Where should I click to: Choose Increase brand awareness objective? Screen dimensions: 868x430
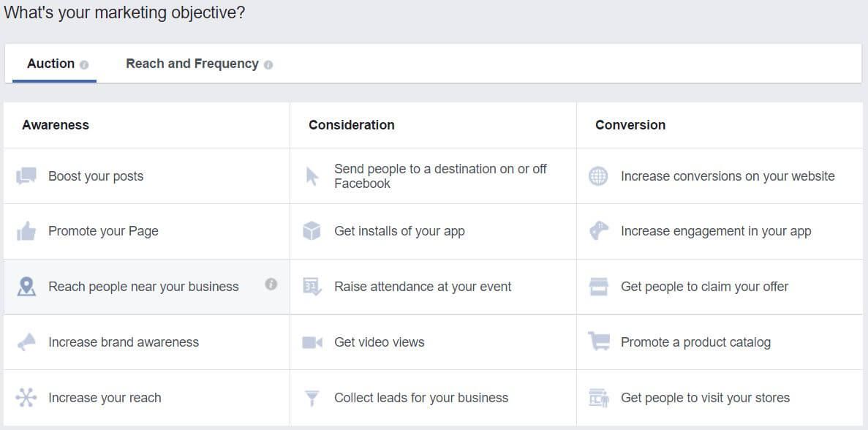pos(147,342)
